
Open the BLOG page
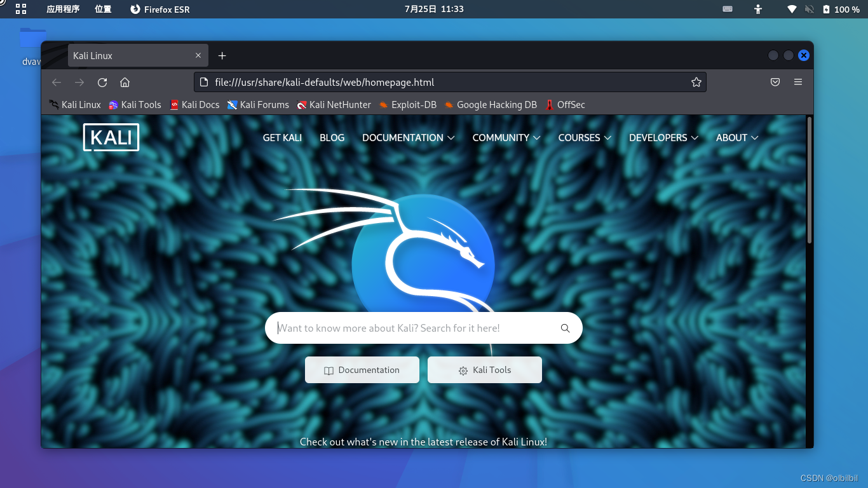(332, 138)
